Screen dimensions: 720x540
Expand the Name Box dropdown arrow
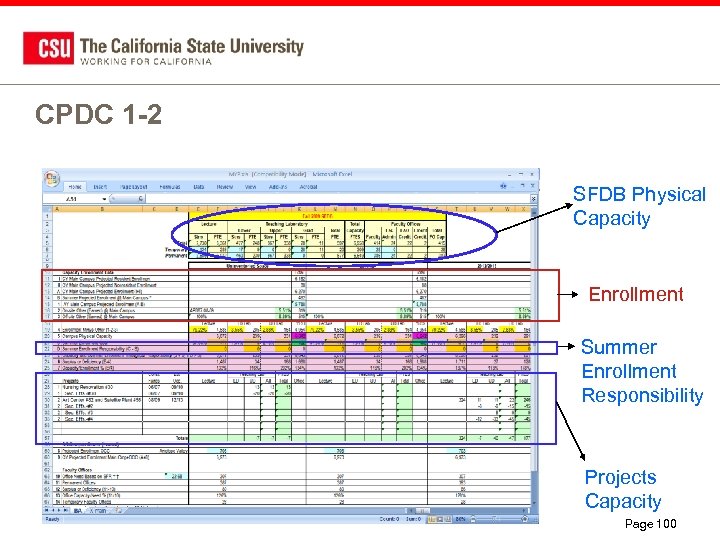pos(104,199)
